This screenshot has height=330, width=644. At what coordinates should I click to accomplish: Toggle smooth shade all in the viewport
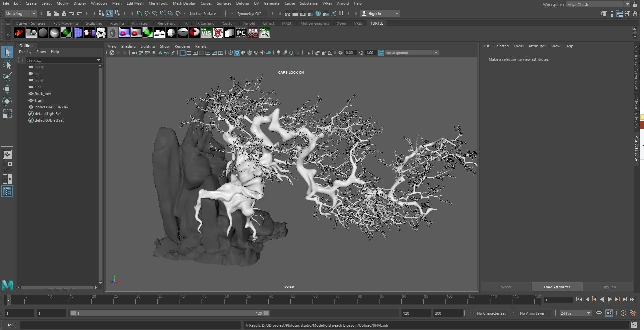[x=237, y=53]
